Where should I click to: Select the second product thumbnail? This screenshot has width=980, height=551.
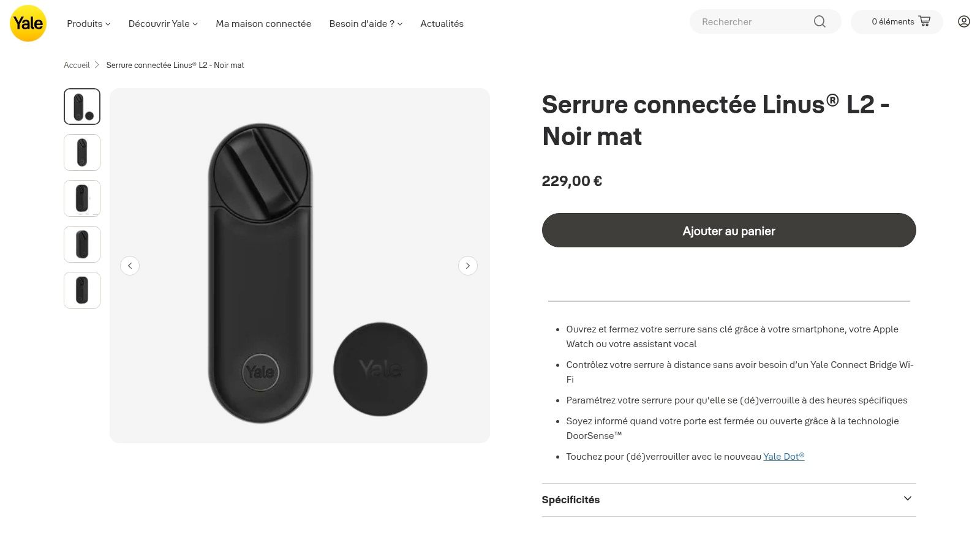tap(81, 152)
